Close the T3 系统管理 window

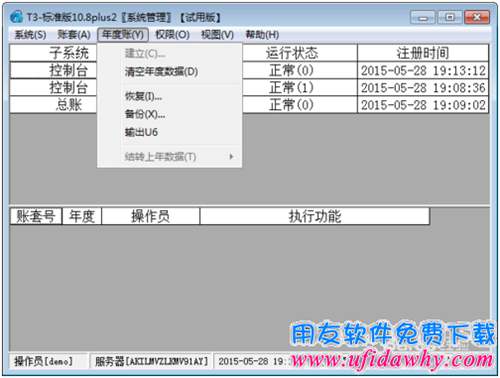tap(477, 17)
